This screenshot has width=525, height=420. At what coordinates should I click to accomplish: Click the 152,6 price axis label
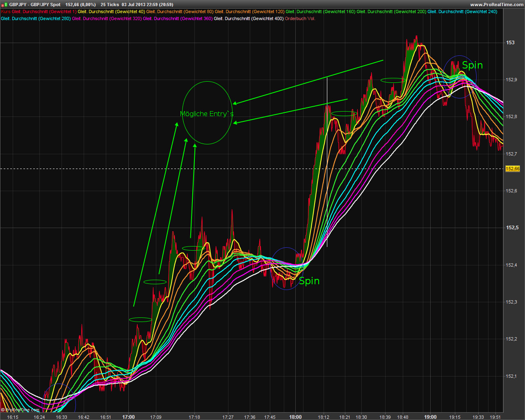click(x=511, y=191)
